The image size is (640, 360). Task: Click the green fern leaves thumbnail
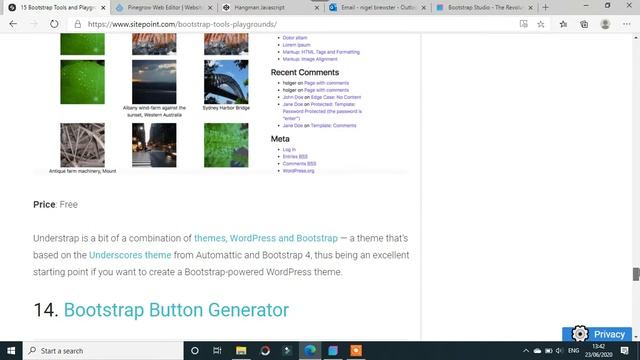[x=226, y=145]
